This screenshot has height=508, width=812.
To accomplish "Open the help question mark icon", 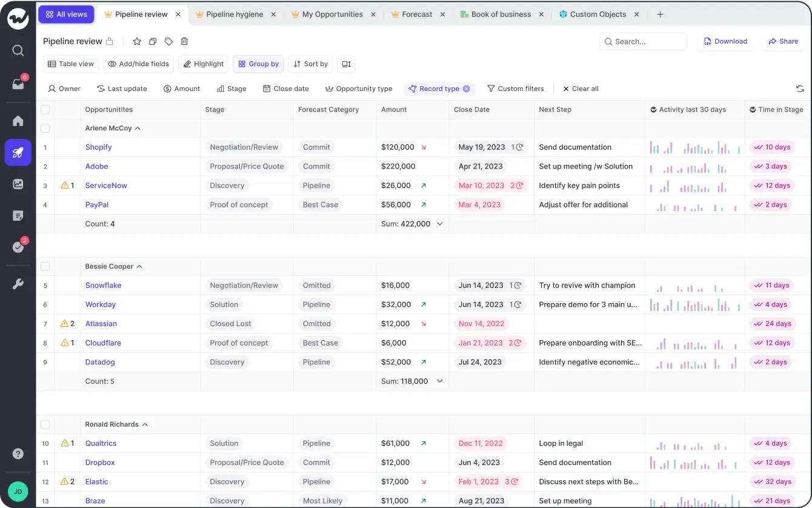I will click(x=18, y=454).
